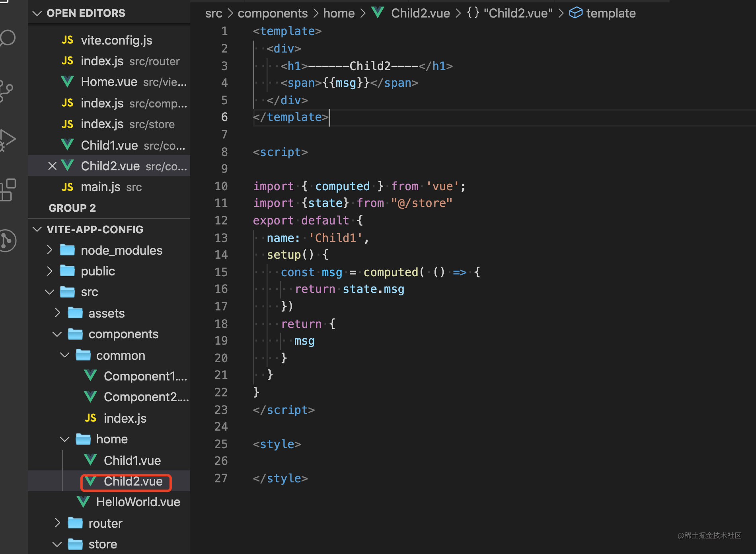
Task: Click the public folder icon
Action: coord(67,271)
